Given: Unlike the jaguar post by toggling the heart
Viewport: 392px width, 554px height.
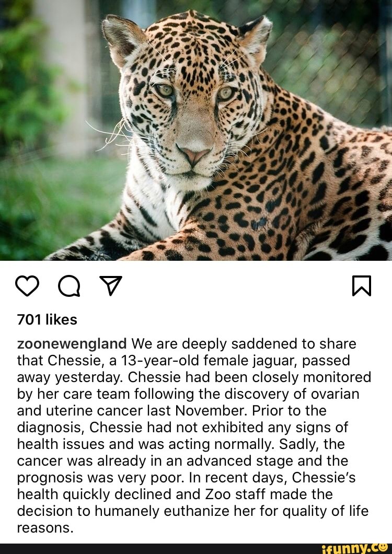Looking at the screenshot, I should pyautogui.click(x=27, y=285).
